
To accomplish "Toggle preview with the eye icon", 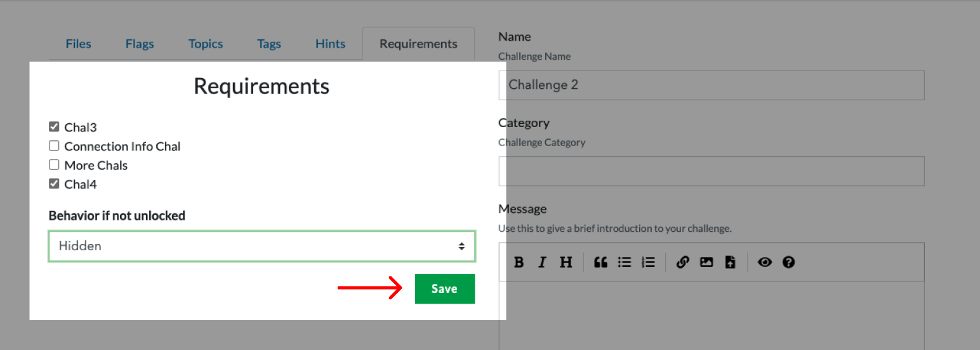I will pos(764,262).
